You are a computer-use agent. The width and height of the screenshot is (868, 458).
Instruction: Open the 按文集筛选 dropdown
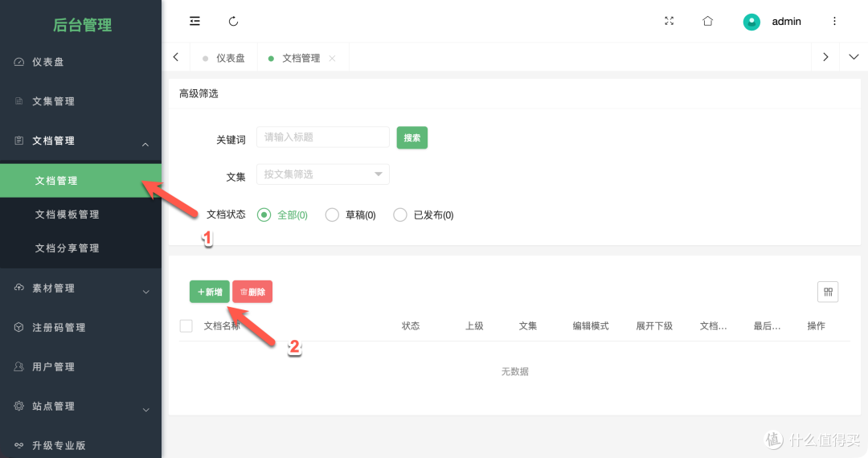click(x=323, y=174)
